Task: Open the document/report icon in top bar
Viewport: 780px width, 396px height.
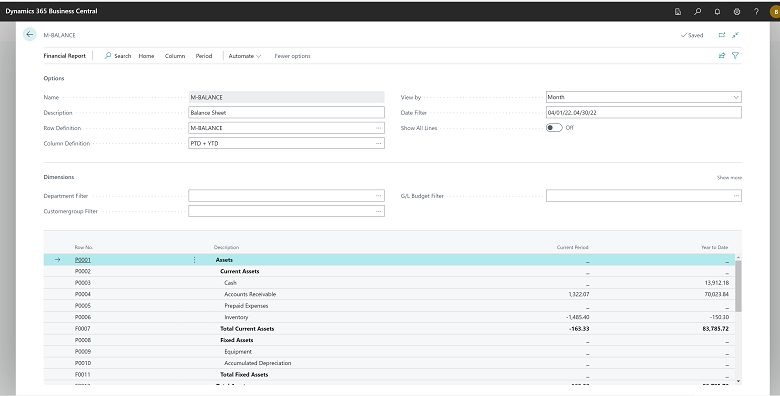Action: coord(678,11)
